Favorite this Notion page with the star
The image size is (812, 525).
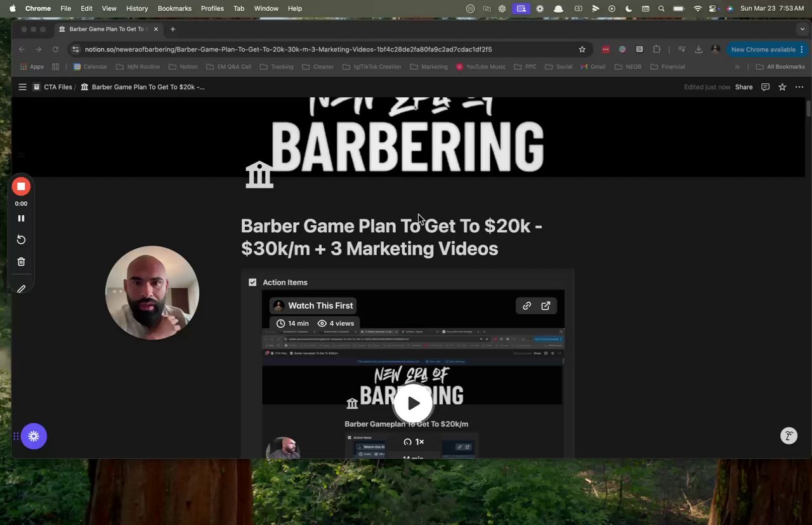(782, 87)
